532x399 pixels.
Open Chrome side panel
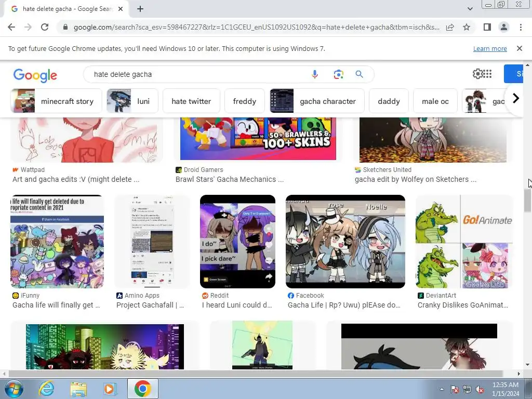click(487, 27)
